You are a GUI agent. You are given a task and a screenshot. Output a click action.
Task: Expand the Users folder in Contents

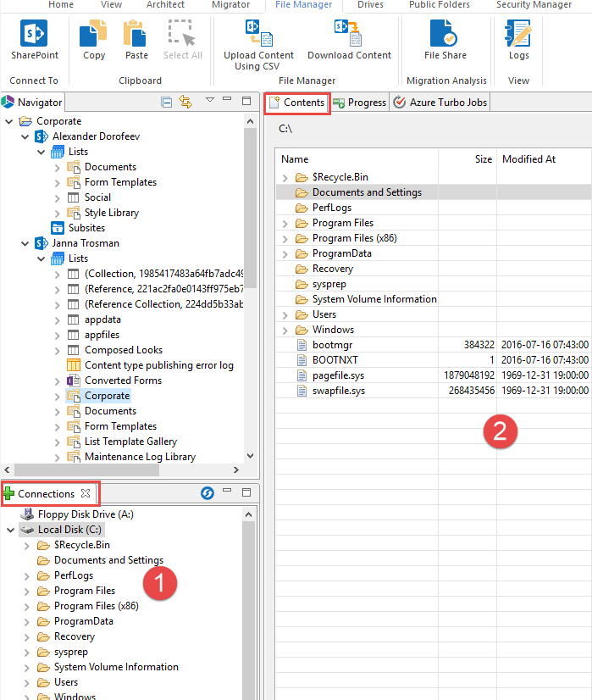point(285,314)
